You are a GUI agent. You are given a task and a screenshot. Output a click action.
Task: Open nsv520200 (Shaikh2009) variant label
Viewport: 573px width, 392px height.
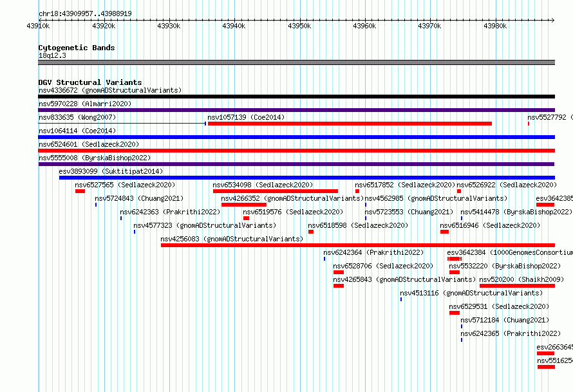coord(521,279)
